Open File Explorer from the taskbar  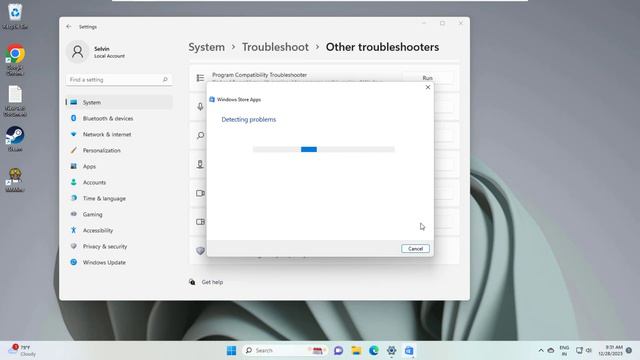pos(356,351)
